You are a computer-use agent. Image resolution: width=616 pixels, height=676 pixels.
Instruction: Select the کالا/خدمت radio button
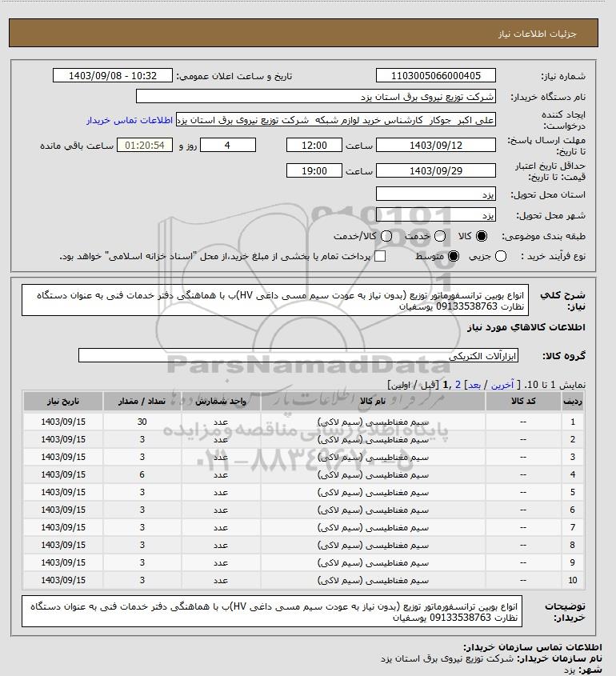pyautogui.click(x=386, y=236)
